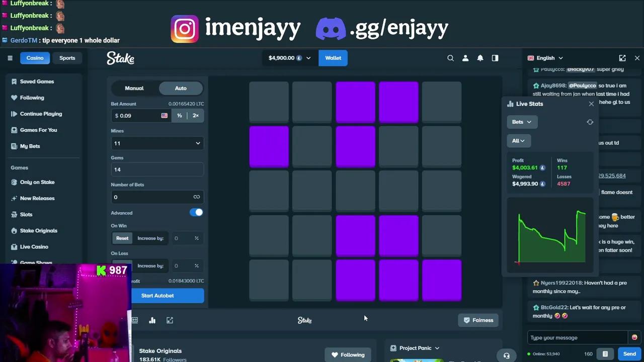
Task: Open the notifications bell icon
Action: (480, 58)
